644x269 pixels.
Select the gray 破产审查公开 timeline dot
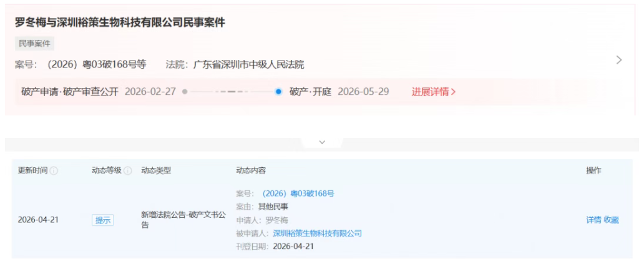click(185, 92)
